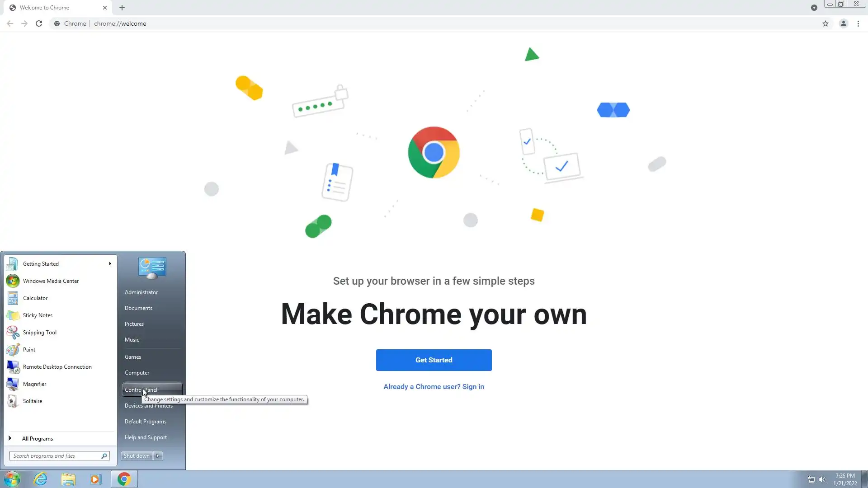Open a new tab with the plus icon
The height and width of the screenshot is (488, 868).
(x=122, y=8)
